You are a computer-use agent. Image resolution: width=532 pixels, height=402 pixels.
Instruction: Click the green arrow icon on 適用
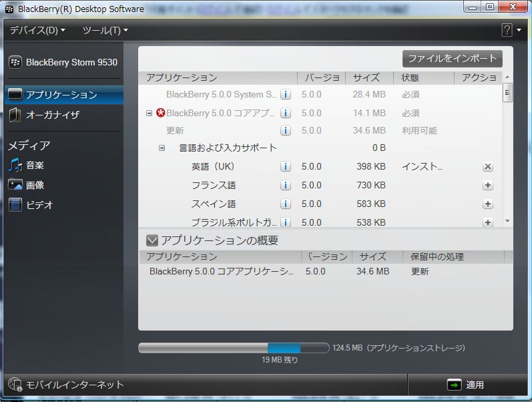(x=455, y=385)
